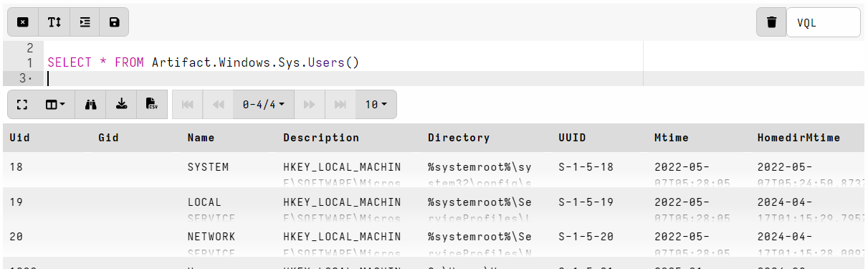Reformat the VQL query with indent icon

(x=85, y=22)
